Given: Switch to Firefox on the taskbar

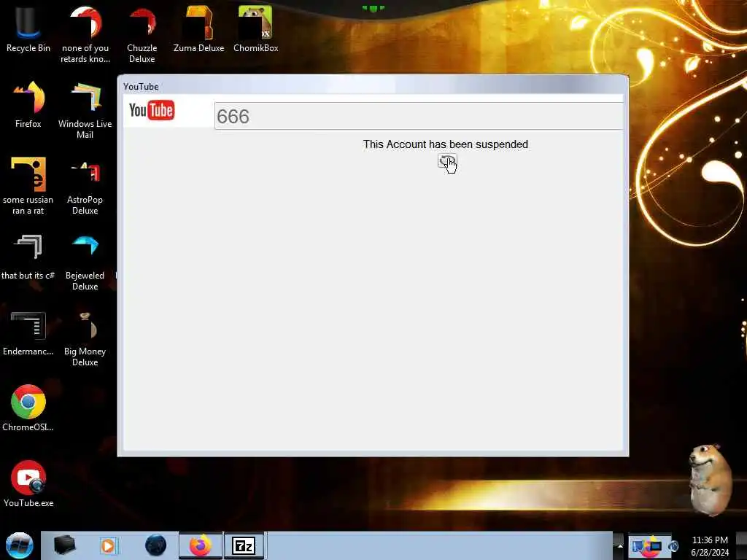Looking at the screenshot, I should click(201, 545).
